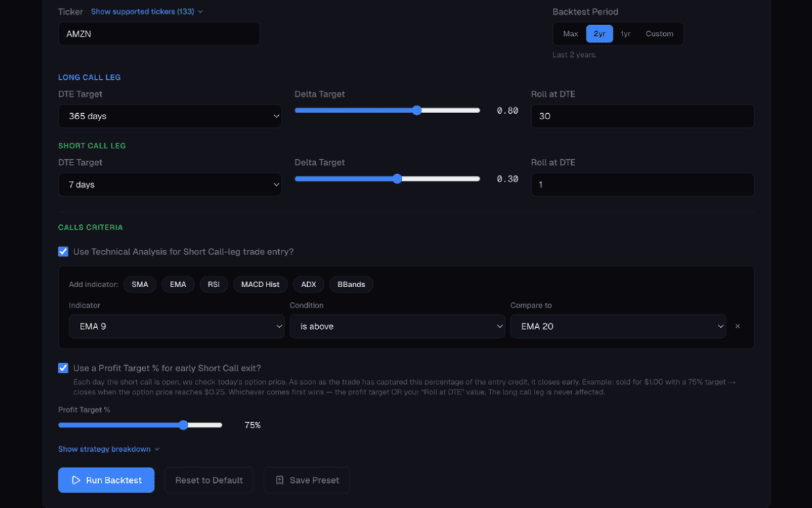The width and height of the screenshot is (812, 508).
Task: Select Custom backtest period
Action: (x=659, y=34)
